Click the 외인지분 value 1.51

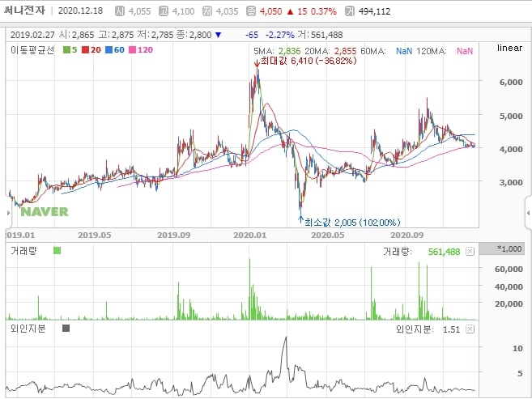(451, 329)
